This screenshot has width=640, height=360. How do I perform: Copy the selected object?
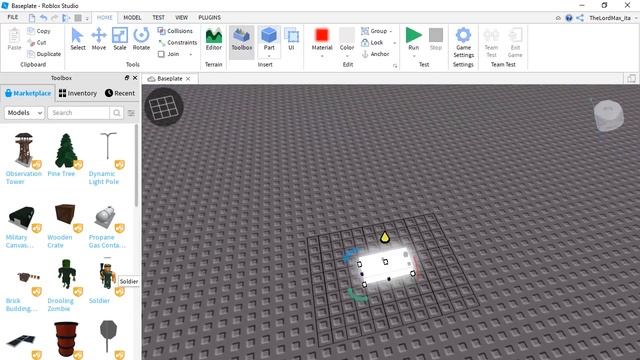[x=39, y=31]
